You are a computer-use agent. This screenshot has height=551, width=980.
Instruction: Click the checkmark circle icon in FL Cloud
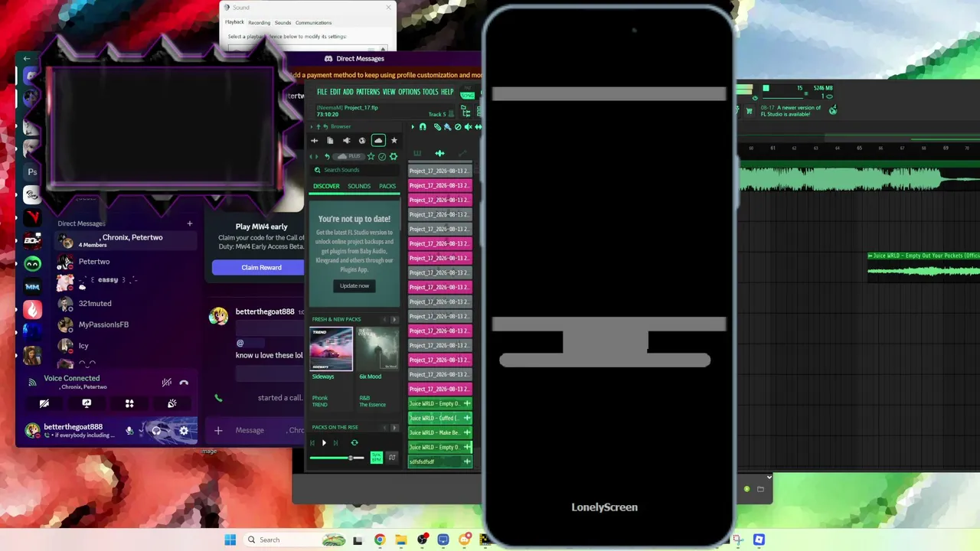click(x=382, y=157)
